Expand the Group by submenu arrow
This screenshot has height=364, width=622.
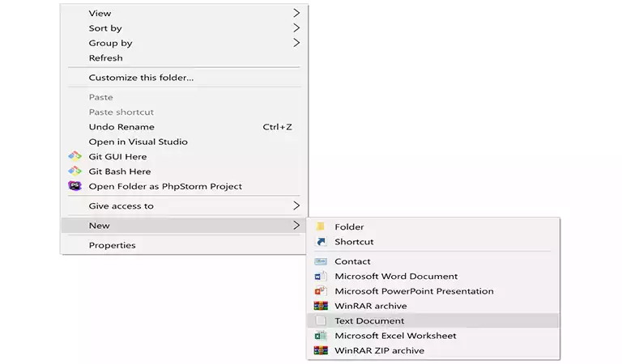pyautogui.click(x=296, y=43)
